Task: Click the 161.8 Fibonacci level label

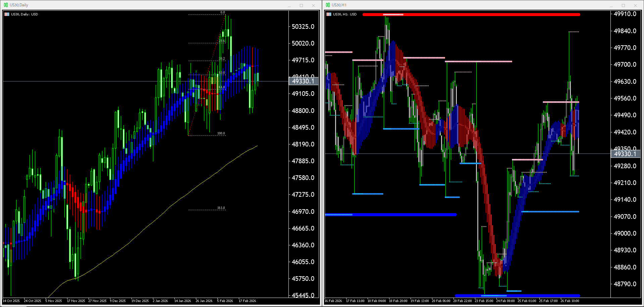Action: 221,208
